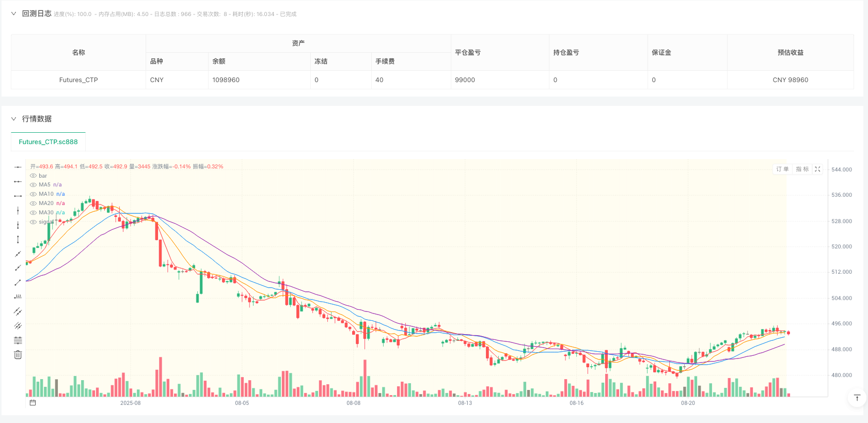Click the 08-13 date axis label
Image resolution: width=868 pixels, height=423 pixels.
coord(465,403)
